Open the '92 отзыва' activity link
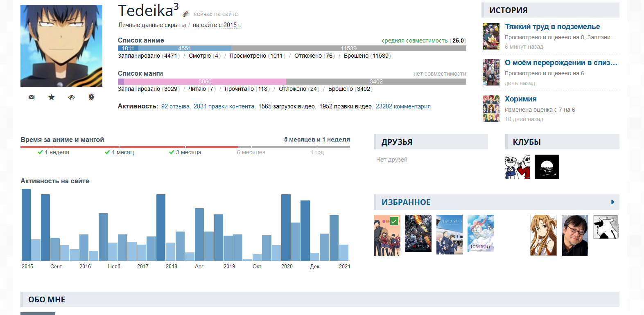This screenshot has height=315, width=644. click(175, 106)
